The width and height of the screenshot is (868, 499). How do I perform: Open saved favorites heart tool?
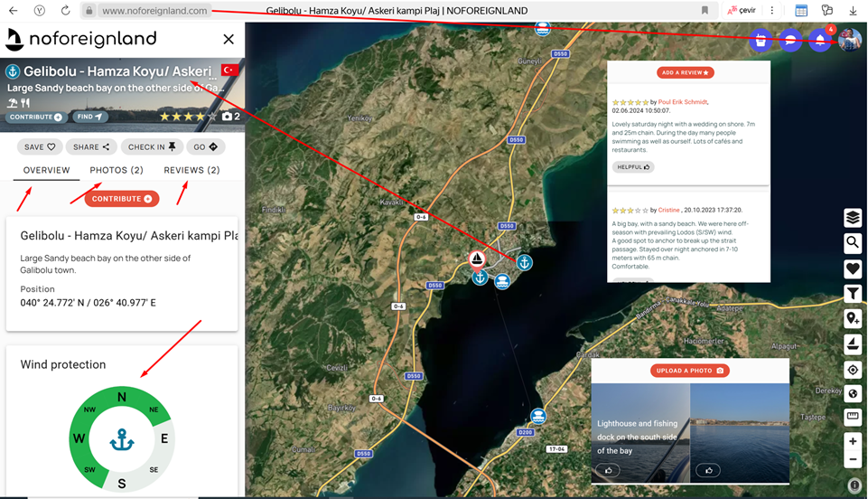(853, 268)
